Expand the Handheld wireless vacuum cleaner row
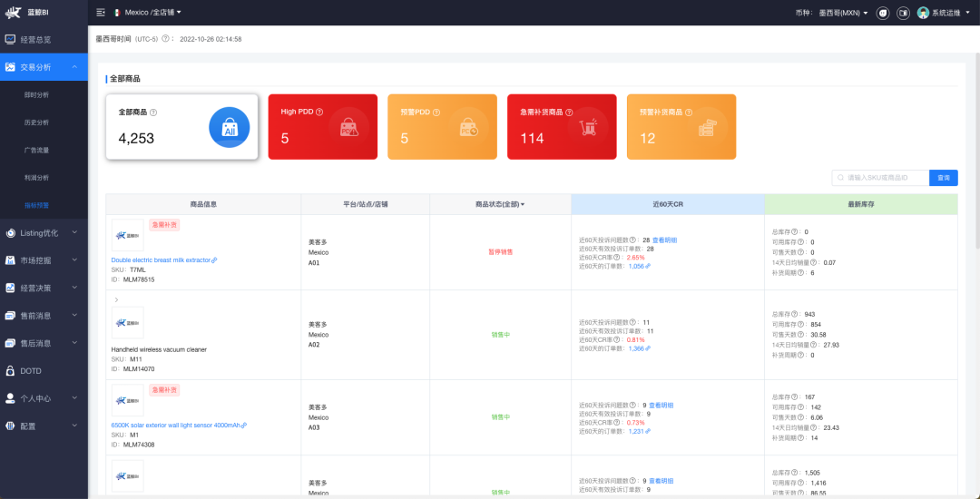This screenshot has width=980, height=499. point(116,299)
